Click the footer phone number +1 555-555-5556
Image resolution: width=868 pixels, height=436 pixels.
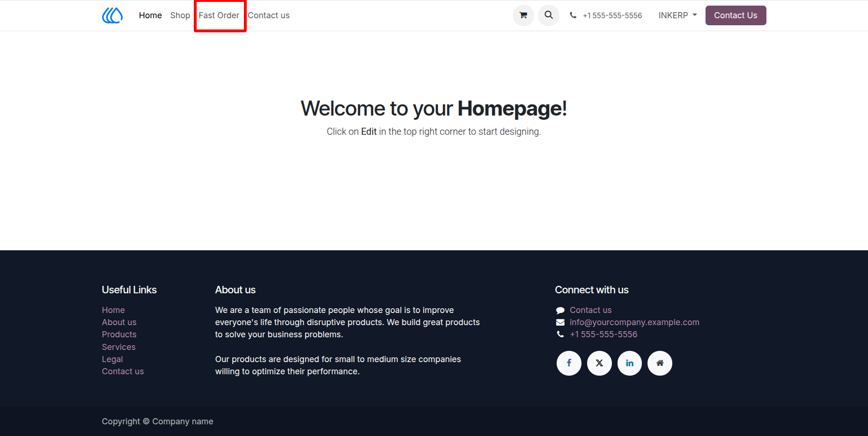603,334
